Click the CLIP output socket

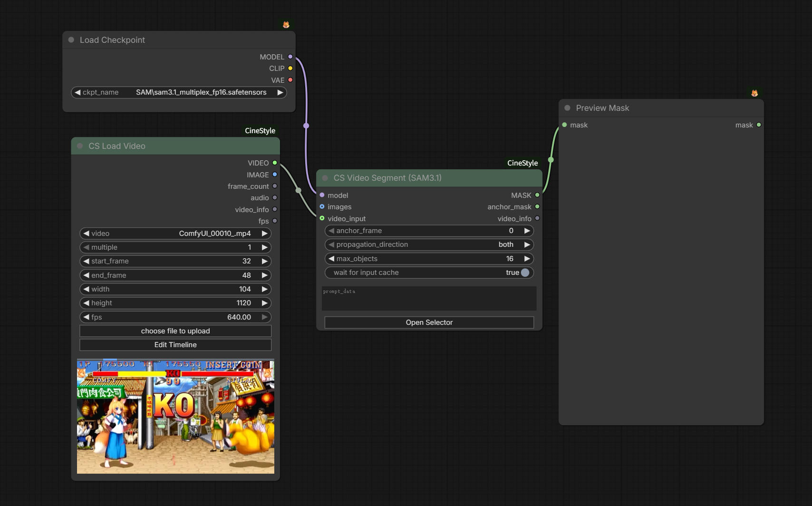290,68
